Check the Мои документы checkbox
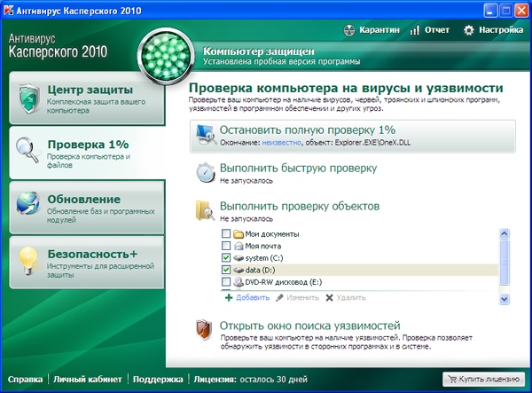 (226, 233)
